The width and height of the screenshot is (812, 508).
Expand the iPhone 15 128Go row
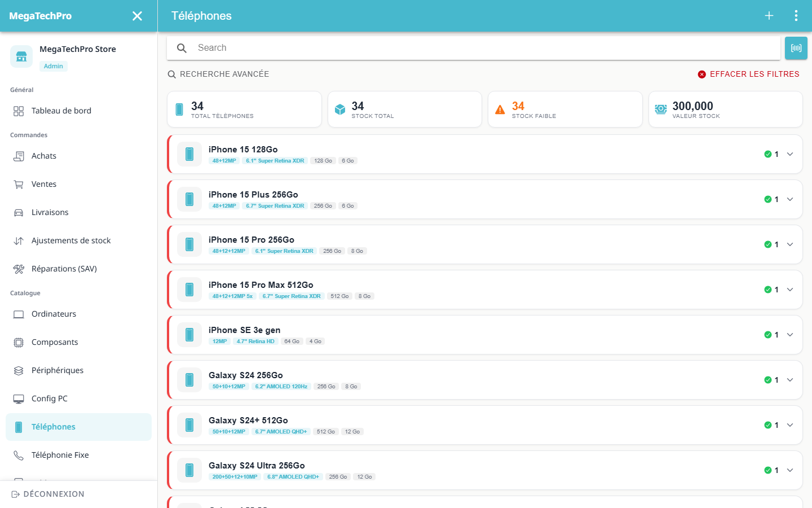pos(790,154)
